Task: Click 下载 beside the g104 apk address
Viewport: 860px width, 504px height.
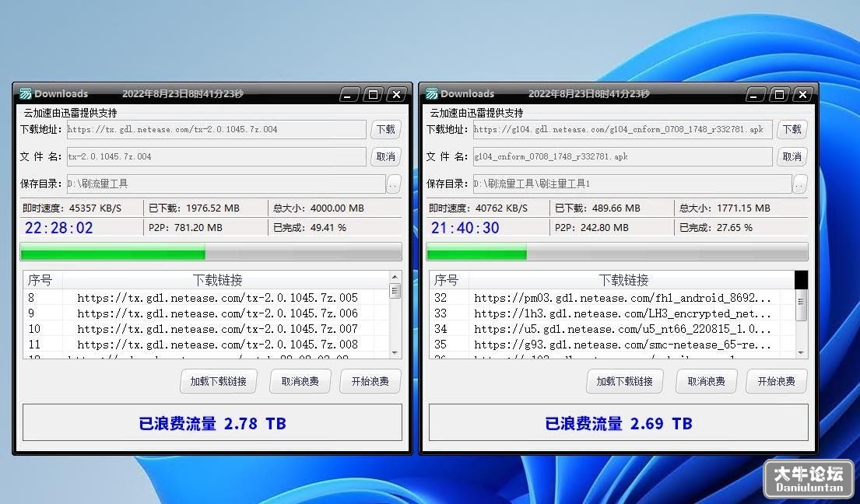Action: (x=792, y=129)
